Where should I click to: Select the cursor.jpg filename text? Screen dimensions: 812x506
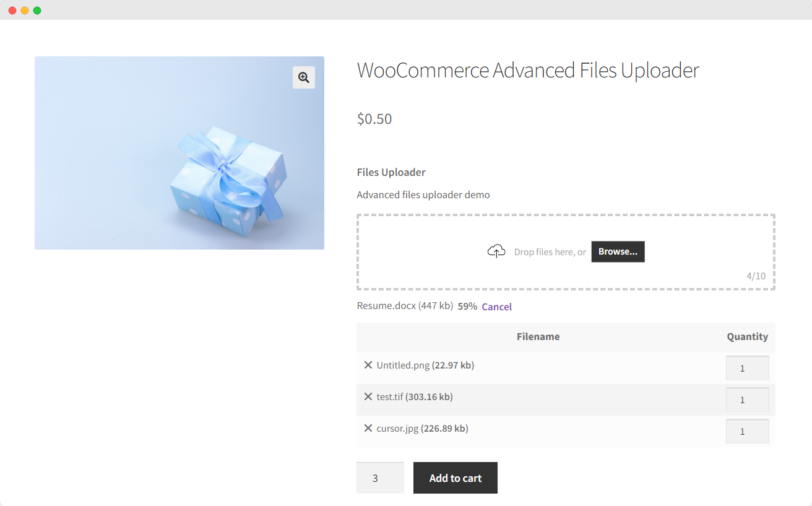[x=397, y=429]
